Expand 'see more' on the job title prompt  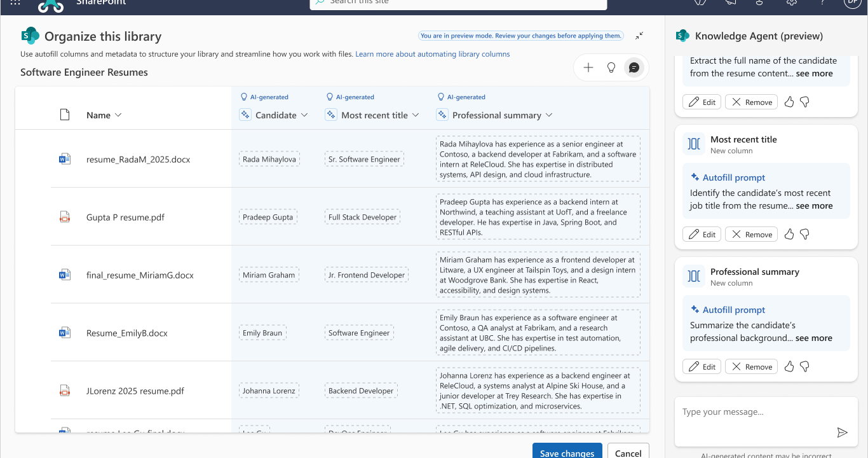click(815, 205)
